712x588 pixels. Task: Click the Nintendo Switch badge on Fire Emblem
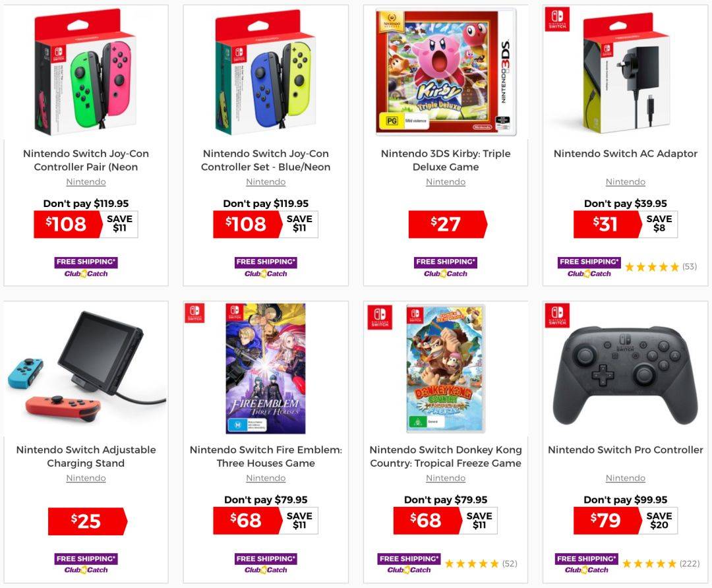[194, 313]
